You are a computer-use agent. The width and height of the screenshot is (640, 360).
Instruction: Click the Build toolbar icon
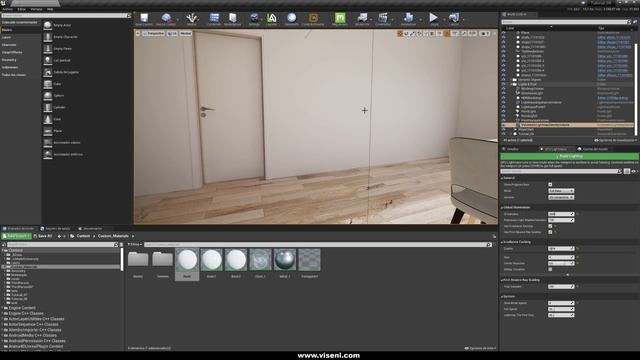tap(408, 18)
